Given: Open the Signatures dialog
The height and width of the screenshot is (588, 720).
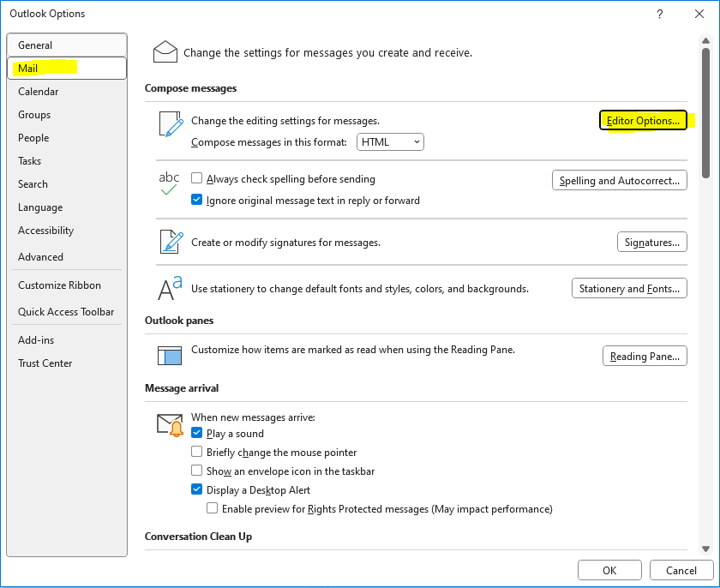Looking at the screenshot, I should point(652,242).
